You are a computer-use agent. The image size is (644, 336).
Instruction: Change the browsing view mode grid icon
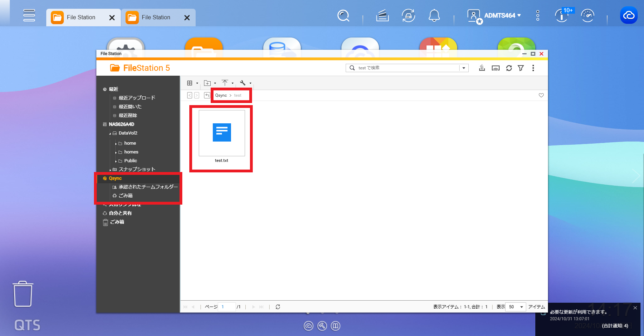190,83
